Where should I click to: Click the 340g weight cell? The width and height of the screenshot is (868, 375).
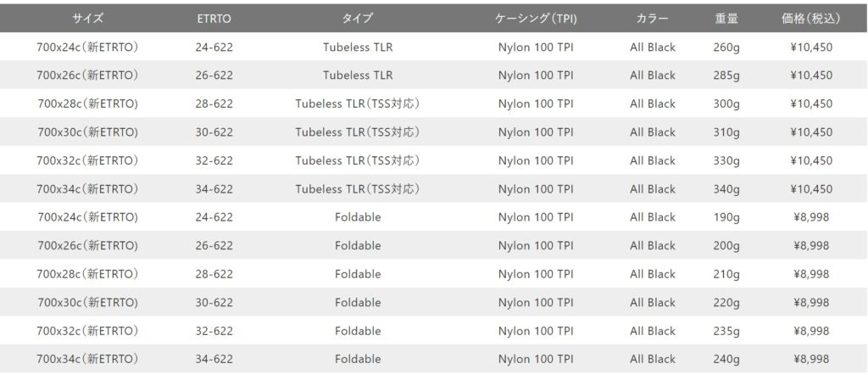(726, 189)
